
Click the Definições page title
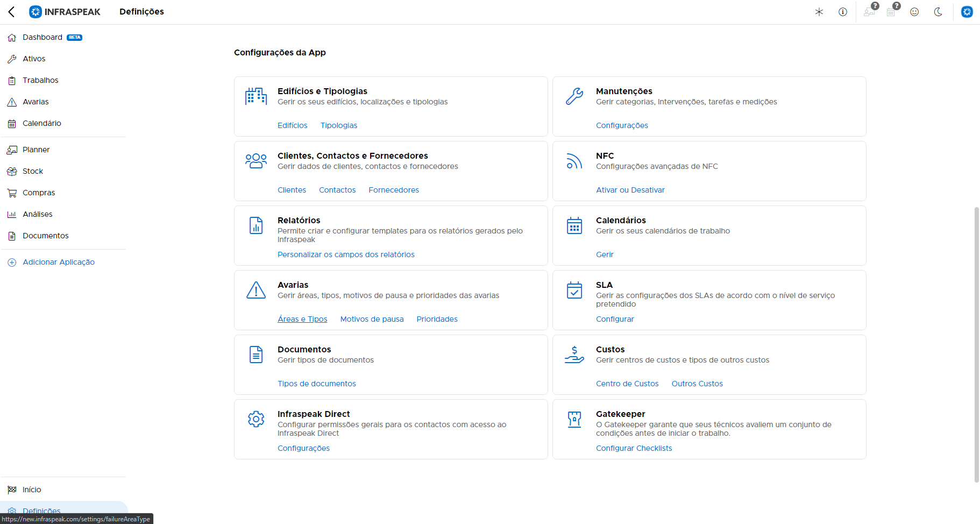click(x=141, y=12)
